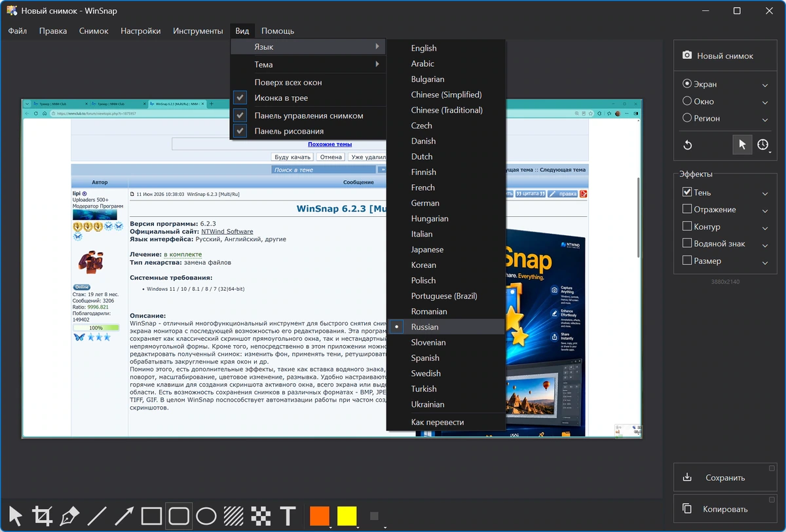Select the Окно capture mode radio
The image size is (786, 532).
click(687, 101)
